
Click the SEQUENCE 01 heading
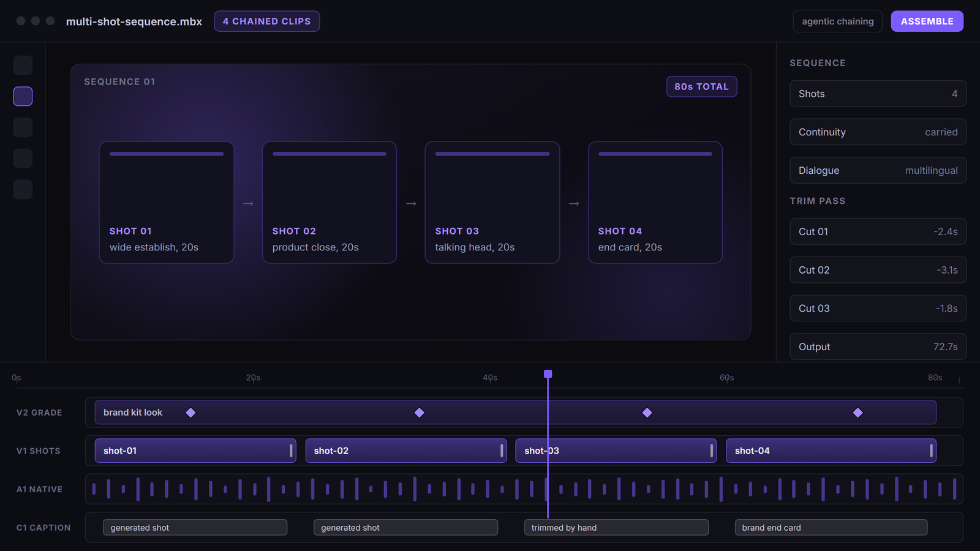pyautogui.click(x=119, y=82)
